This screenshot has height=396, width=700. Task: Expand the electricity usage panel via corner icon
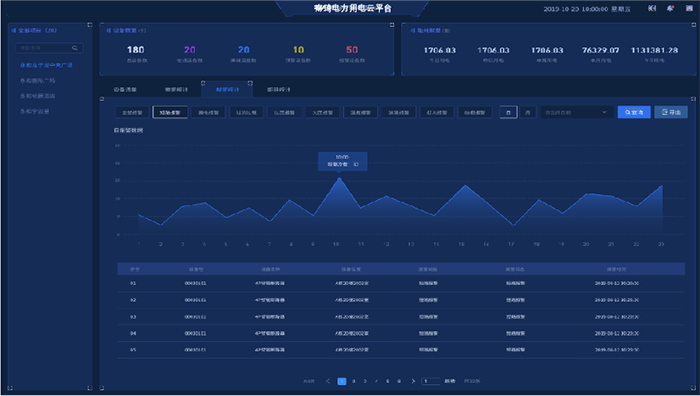click(x=693, y=25)
